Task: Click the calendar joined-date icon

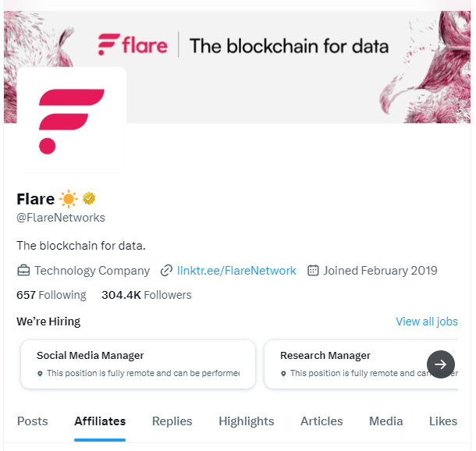Action: click(x=313, y=270)
